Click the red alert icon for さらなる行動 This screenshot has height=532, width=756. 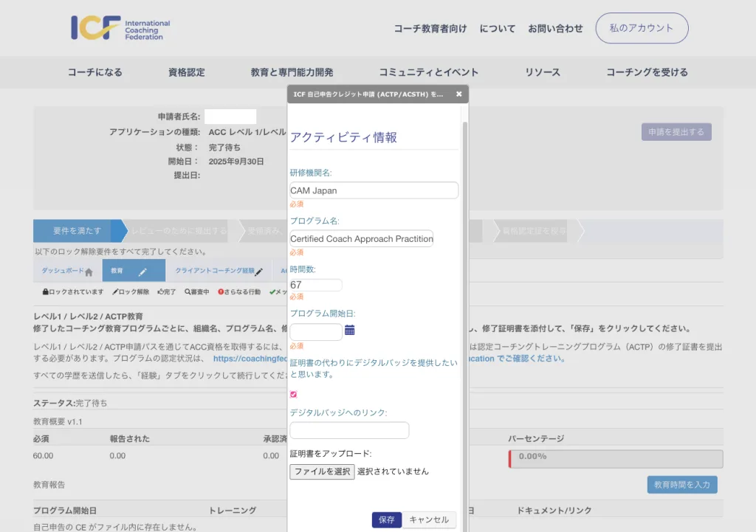click(221, 291)
